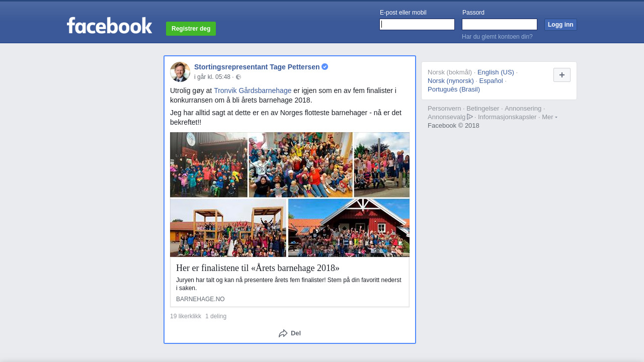This screenshot has height=362, width=644.
Task: Switch language to English (US)
Action: pyautogui.click(x=496, y=72)
